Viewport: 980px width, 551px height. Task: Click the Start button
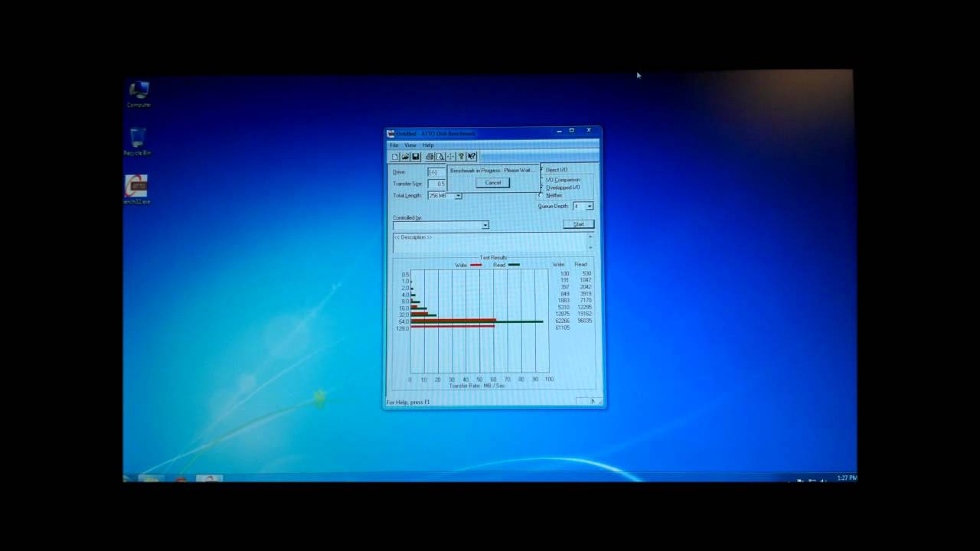click(x=578, y=224)
